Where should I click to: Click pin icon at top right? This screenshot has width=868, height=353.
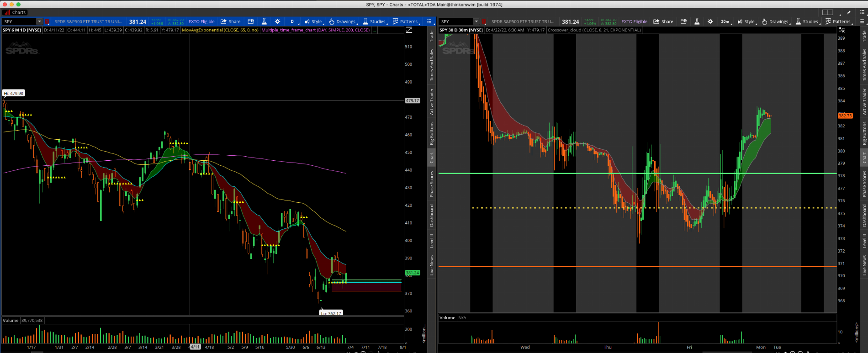849,12
